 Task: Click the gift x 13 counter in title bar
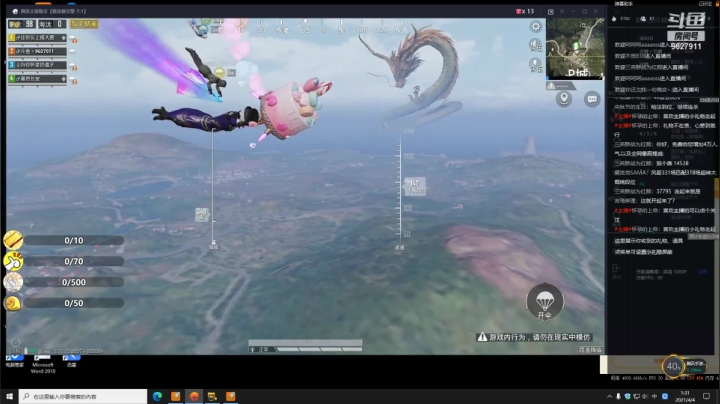click(525, 11)
